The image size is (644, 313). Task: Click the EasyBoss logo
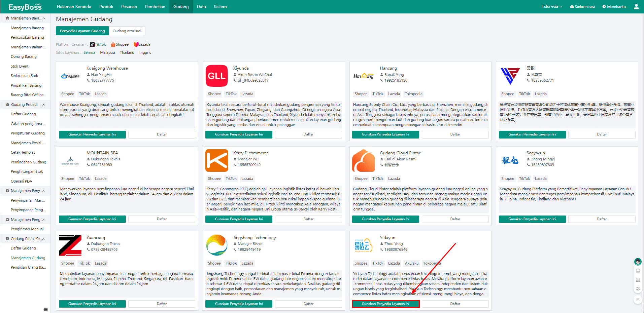pyautogui.click(x=25, y=7)
